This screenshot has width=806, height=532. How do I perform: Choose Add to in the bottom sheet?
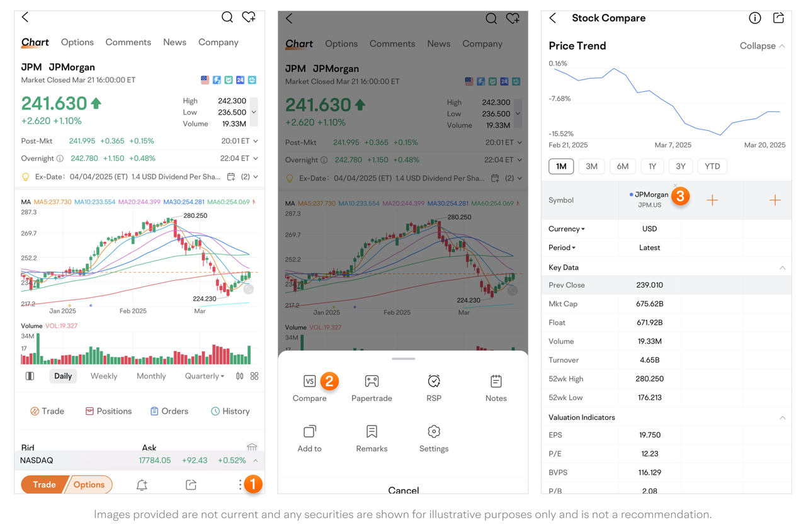point(309,439)
